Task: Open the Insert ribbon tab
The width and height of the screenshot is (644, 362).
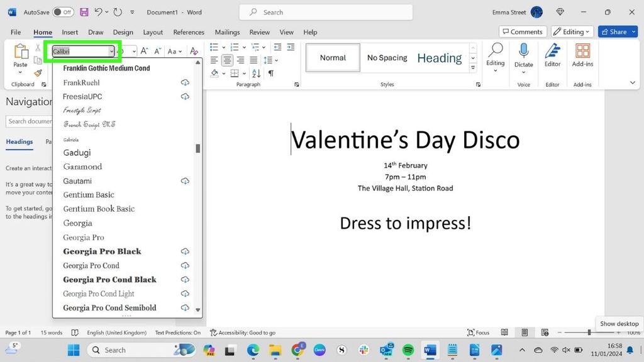Action: [x=70, y=32]
